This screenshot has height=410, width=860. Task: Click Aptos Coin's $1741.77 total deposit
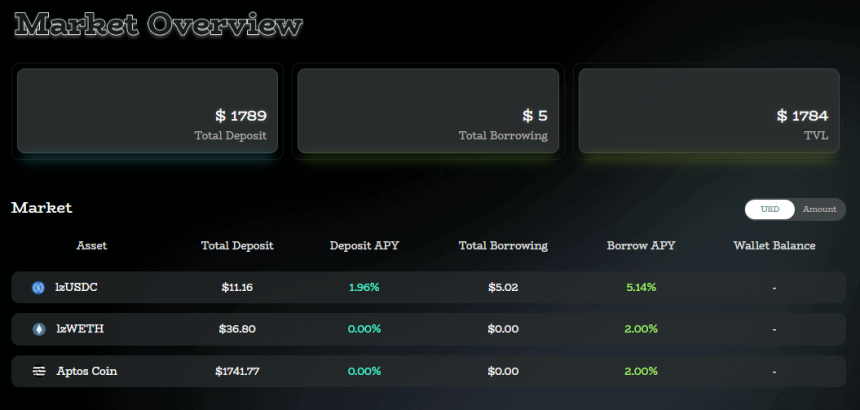click(x=237, y=371)
